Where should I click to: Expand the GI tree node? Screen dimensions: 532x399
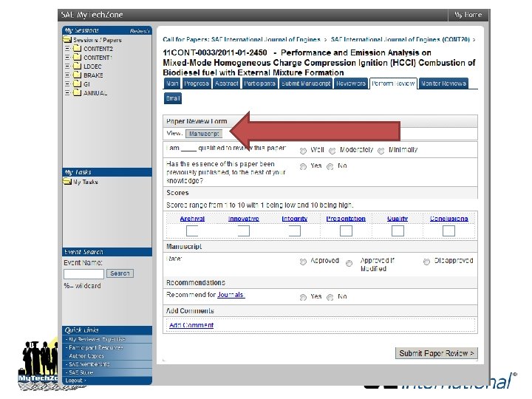coord(67,84)
